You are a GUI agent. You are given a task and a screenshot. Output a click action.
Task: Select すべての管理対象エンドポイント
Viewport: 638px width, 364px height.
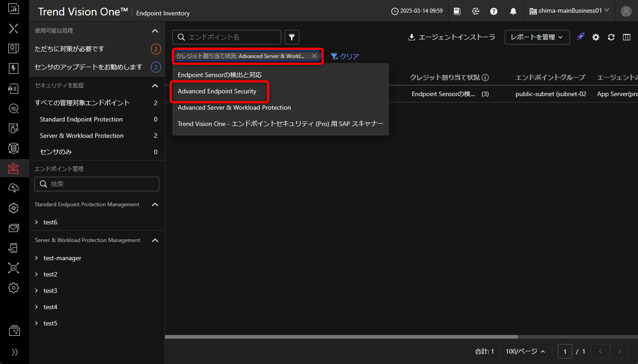click(x=97, y=103)
